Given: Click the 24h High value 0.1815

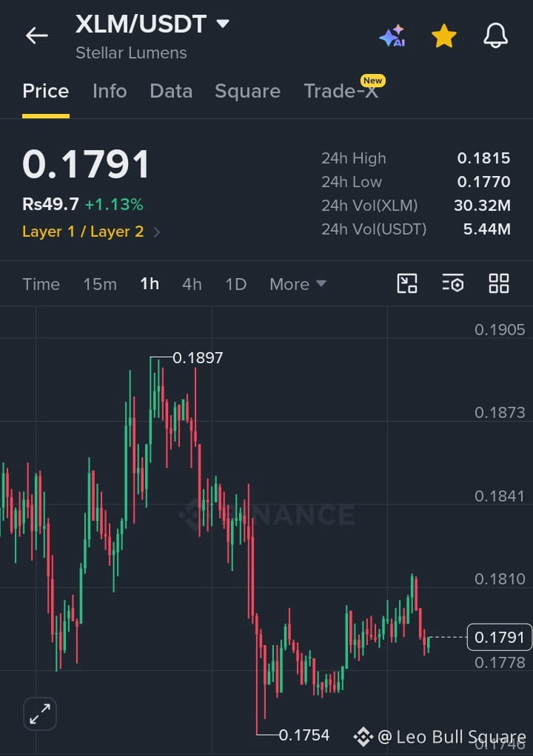Looking at the screenshot, I should point(483,158).
